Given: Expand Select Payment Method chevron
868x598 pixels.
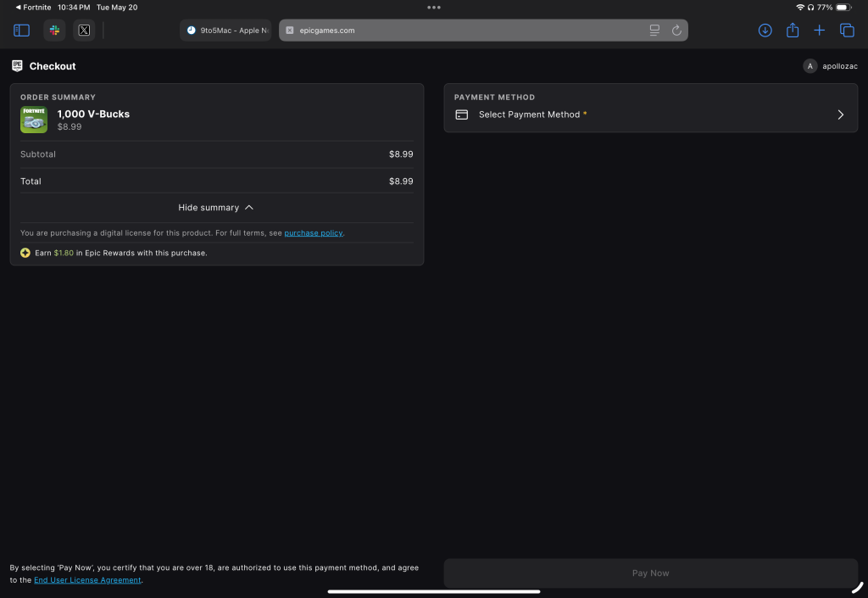Looking at the screenshot, I should pos(840,115).
